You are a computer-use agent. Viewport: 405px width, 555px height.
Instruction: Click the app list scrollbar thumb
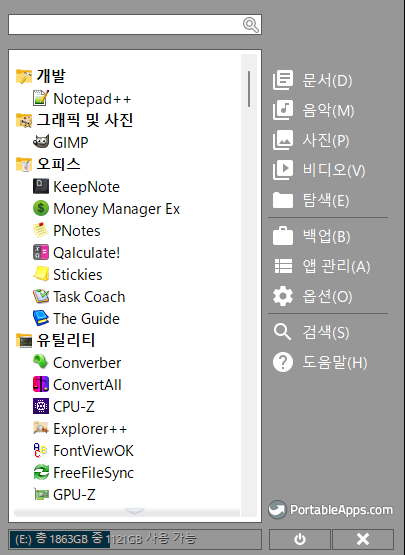(249, 88)
